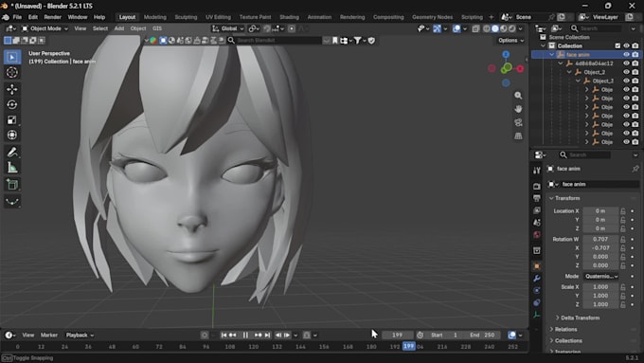Toggle camera view icon in viewport
644x363 pixels.
(518, 122)
